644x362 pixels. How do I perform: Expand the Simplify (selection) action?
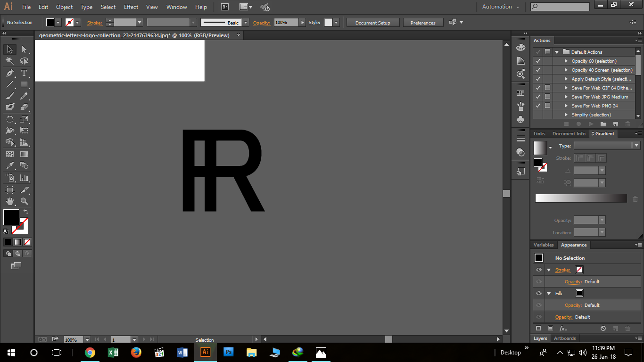(566, 115)
